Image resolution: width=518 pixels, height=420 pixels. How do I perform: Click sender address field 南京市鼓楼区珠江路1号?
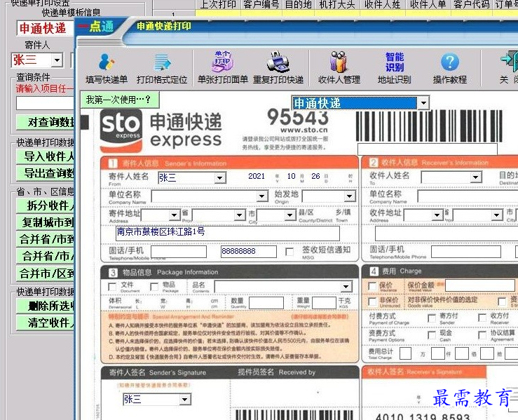pyautogui.click(x=227, y=233)
